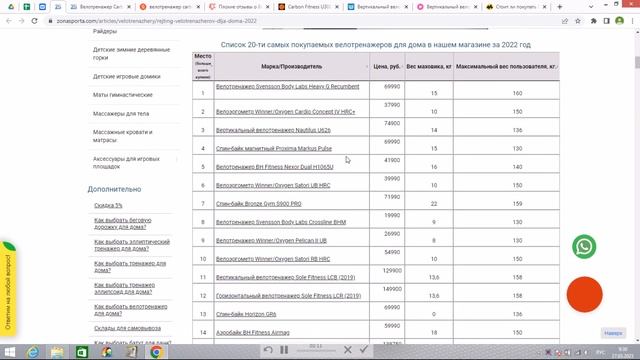The height and width of the screenshot is (360, 640).
Task: Open the Nautilus U626 link
Action: [273, 130]
